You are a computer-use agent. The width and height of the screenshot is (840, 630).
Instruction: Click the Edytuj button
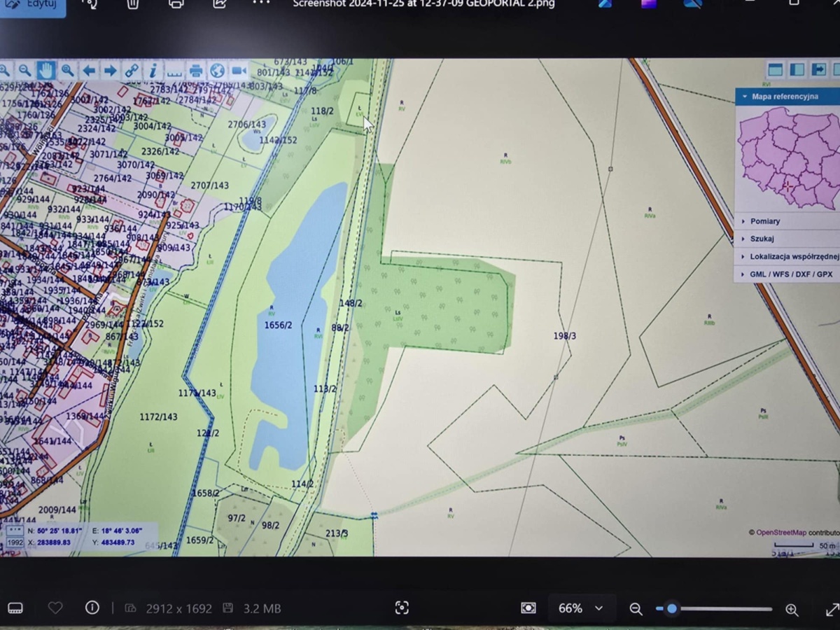tap(32, 4)
